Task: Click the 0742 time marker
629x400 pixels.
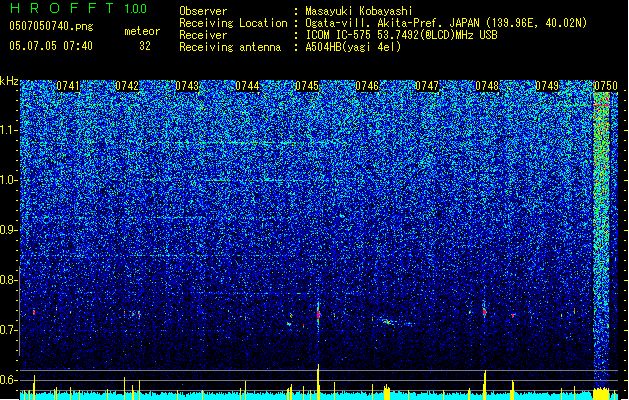Action: click(127, 86)
